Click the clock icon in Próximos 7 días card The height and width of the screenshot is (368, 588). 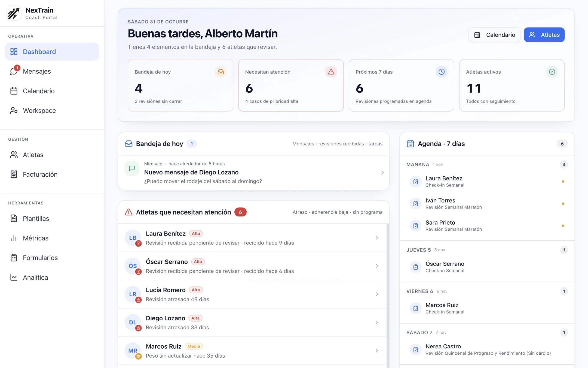[x=442, y=72]
